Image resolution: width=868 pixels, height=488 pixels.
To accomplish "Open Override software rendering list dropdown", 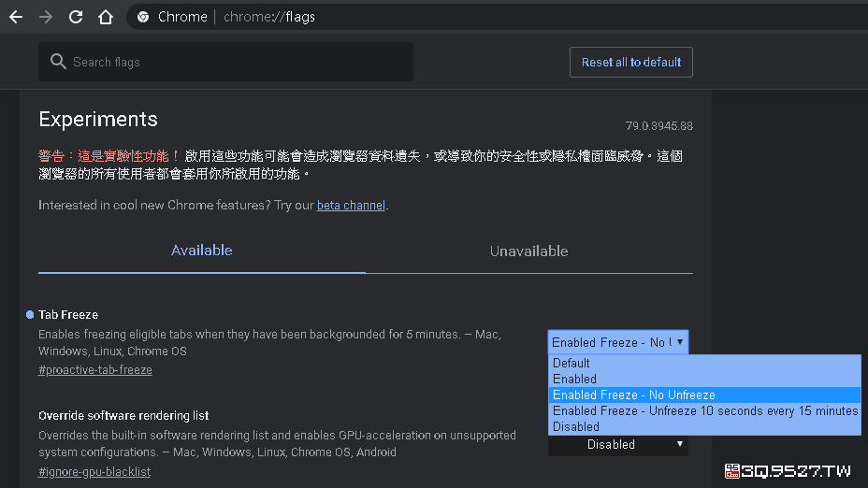I will click(617, 445).
